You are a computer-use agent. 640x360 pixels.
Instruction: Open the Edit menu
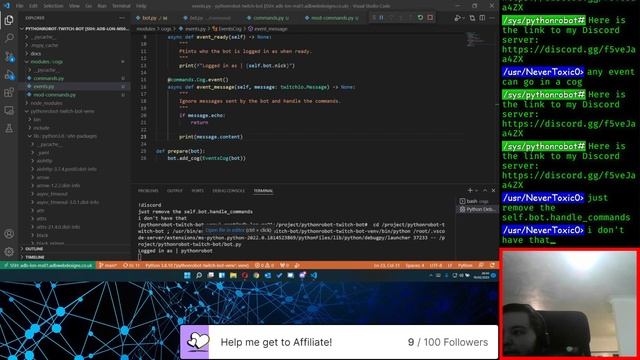[x=33, y=6]
